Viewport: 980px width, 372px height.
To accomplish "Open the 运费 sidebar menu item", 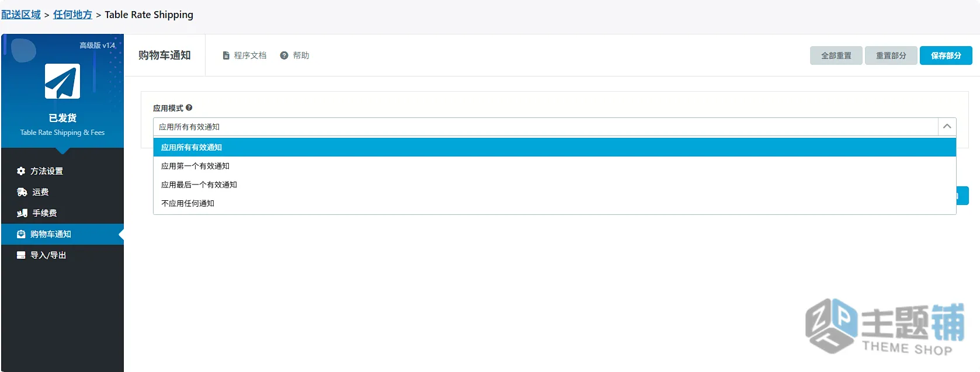I will pos(62,192).
